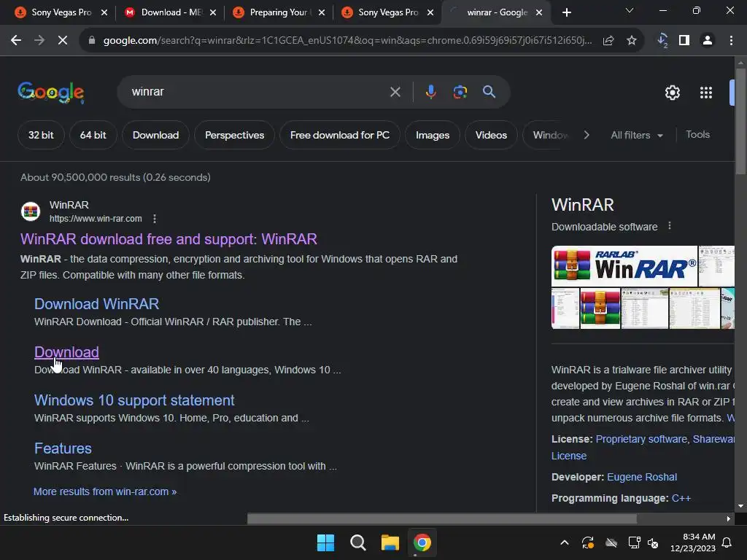Open Windows 10 support statement link
Screen dimensions: 747x560
134,400
